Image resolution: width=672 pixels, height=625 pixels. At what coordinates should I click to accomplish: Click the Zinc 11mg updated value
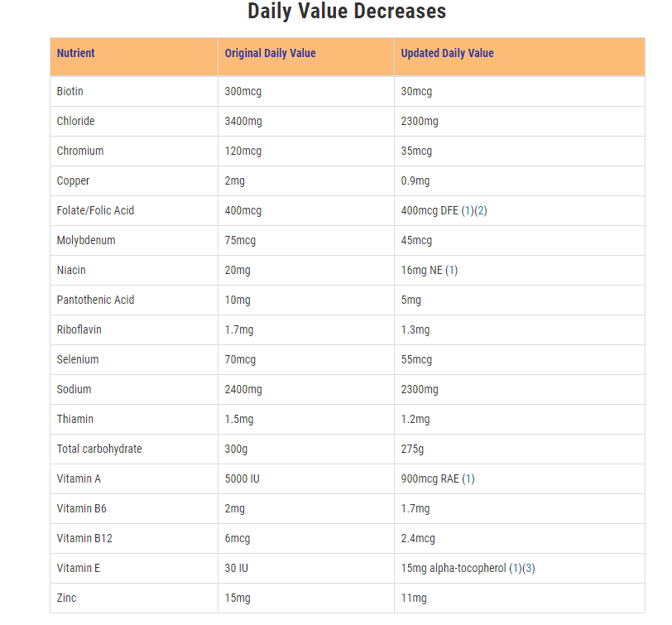tap(414, 598)
